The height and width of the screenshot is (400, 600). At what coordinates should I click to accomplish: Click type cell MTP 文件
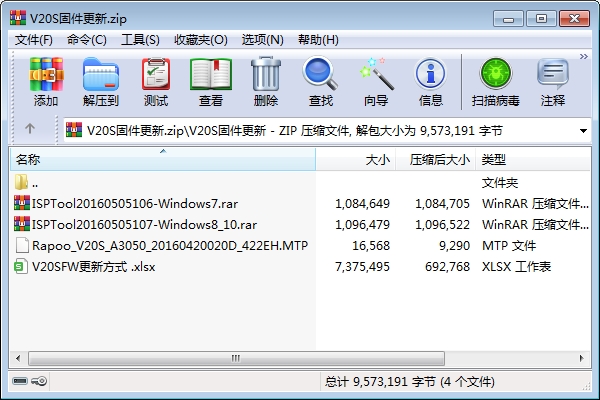pos(509,246)
